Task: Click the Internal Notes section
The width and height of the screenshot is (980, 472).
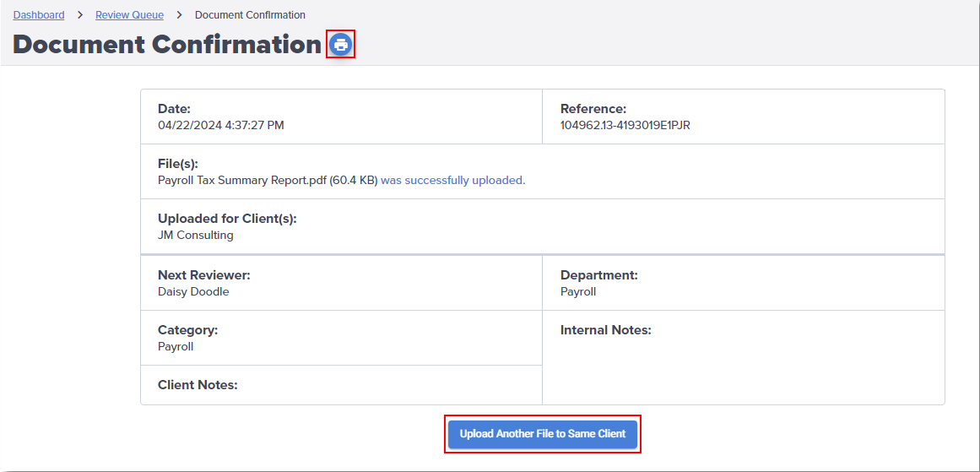Action: click(744, 358)
